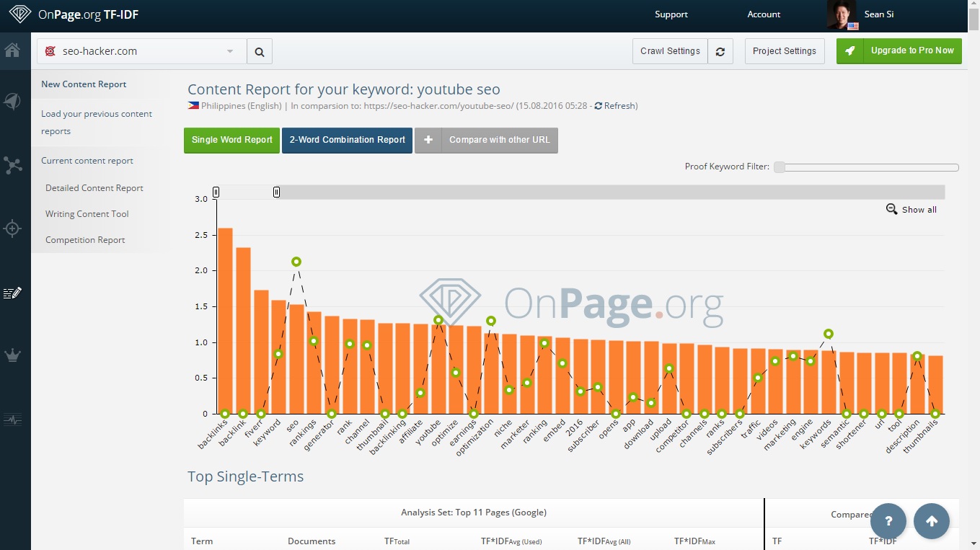The width and height of the screenshot is (980, 550).
Task: Click the Proof Keyword Filter slider handle
Action: (780, 167)
